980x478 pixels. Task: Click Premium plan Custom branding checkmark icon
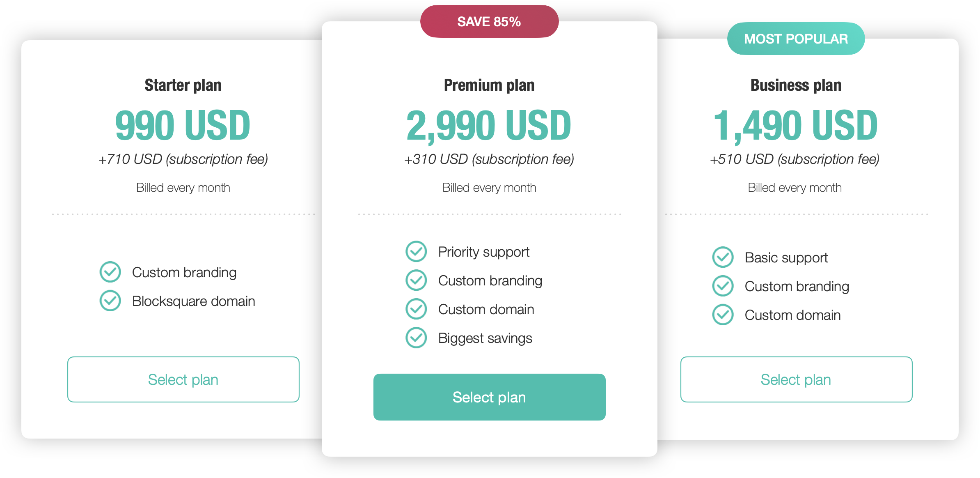click(x=416, y=280)
